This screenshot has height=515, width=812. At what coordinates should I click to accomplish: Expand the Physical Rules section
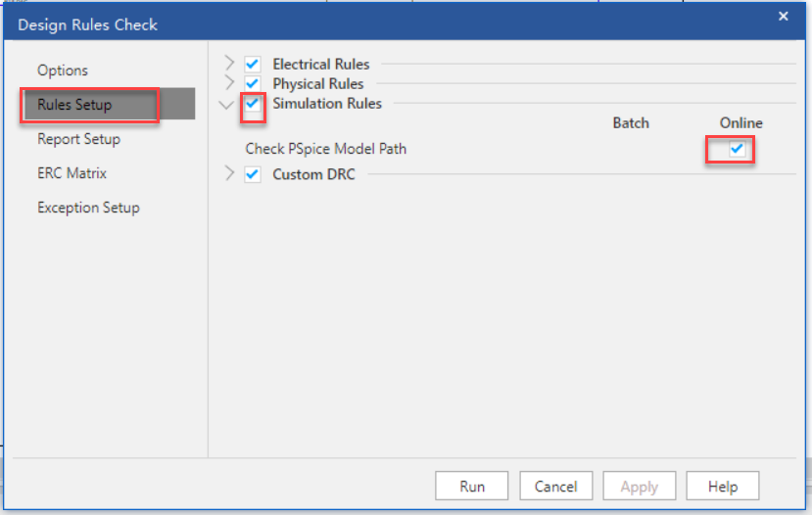pos(229,84)
